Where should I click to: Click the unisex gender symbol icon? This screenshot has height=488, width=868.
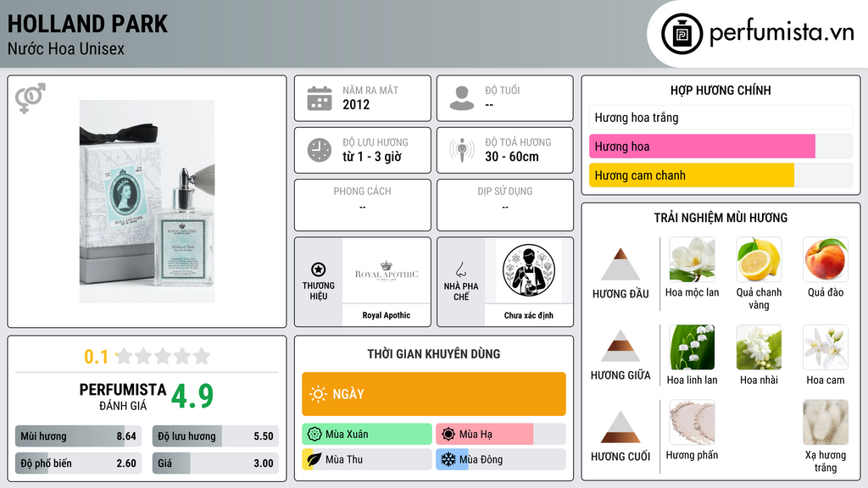click(x=30, y=98)
